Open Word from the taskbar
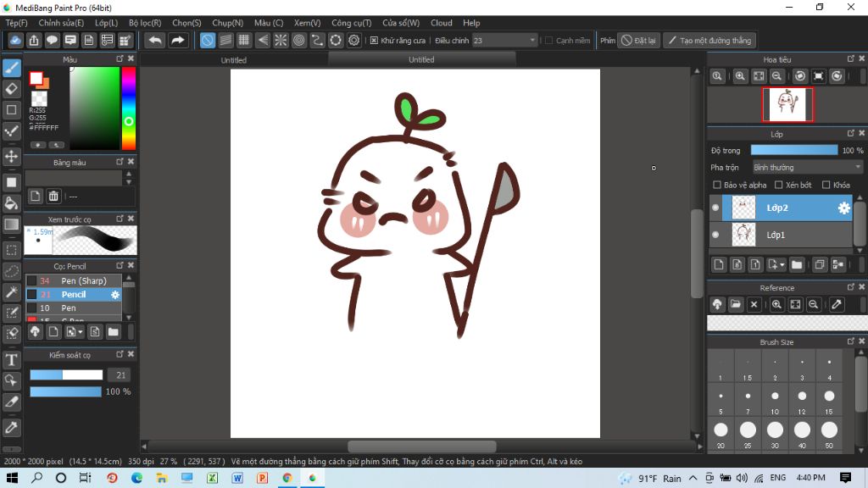Image resolution: width=868 pixels, height=488 pixels. [x=237, y=478]
